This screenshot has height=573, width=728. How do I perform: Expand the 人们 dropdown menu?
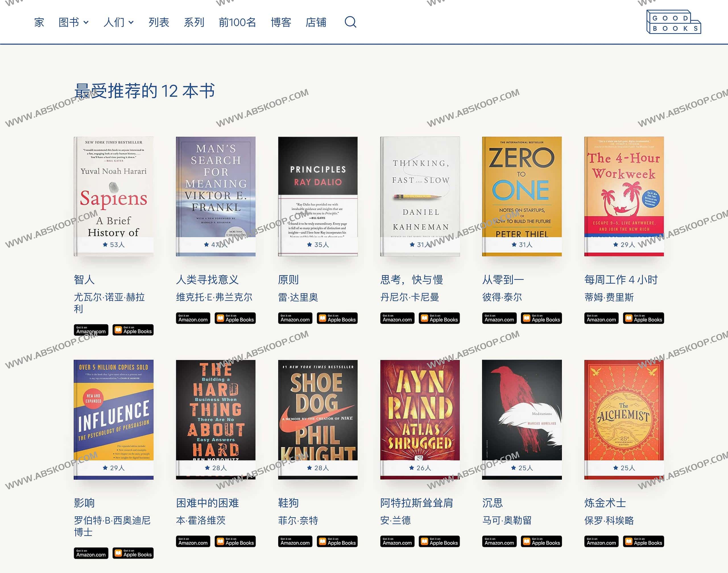pyautogui.click(x=118, y=22)
